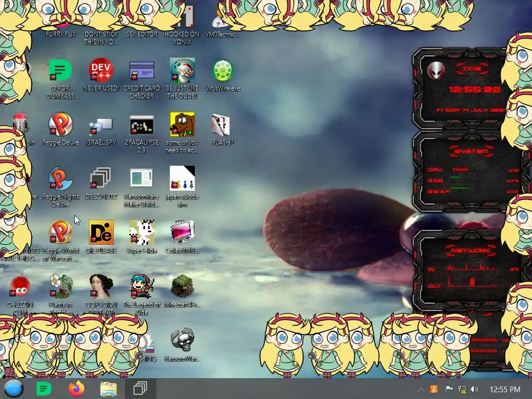Select the DEEZ NUTZ desktop shortcut
532x399 pixels.
pyautogui.click(x=101, y=178)
